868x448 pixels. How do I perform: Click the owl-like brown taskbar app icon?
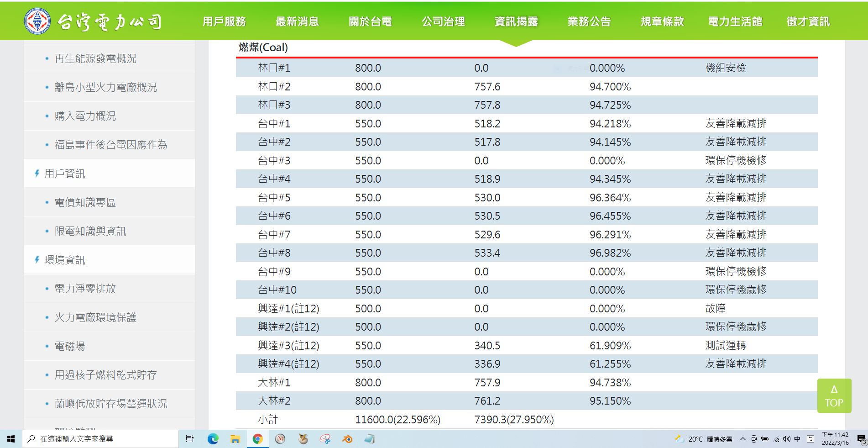pos(303,439)
